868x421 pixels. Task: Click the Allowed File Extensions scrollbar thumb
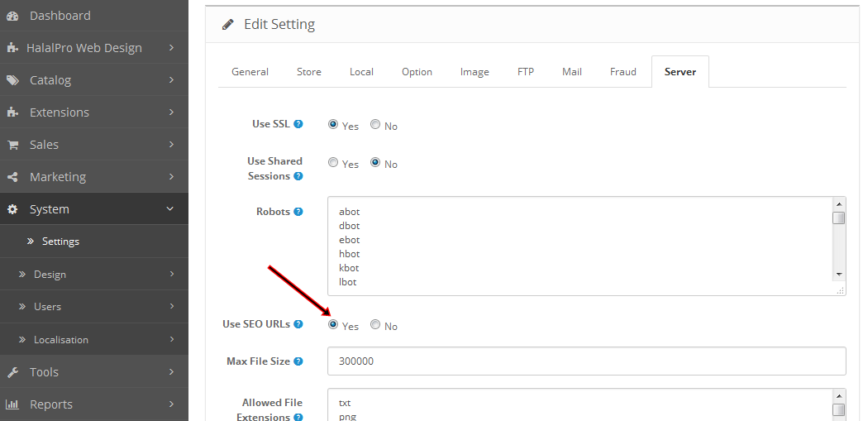tap(839, 409)
